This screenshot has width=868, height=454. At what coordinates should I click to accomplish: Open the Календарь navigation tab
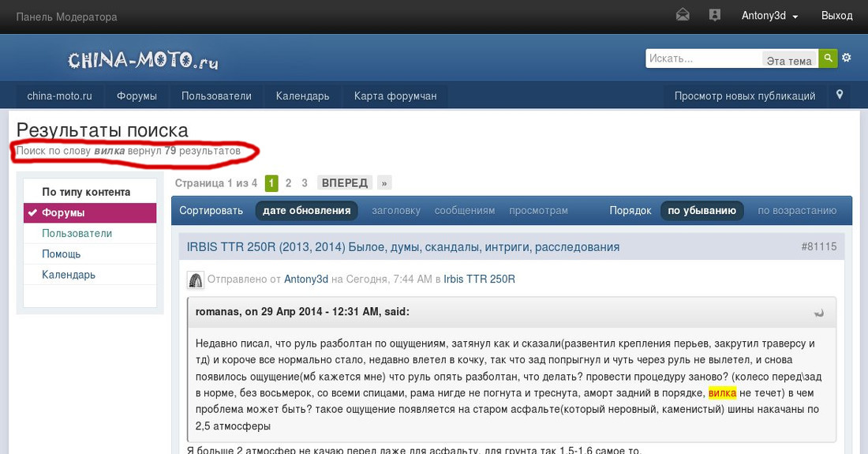tap(303, 96)
